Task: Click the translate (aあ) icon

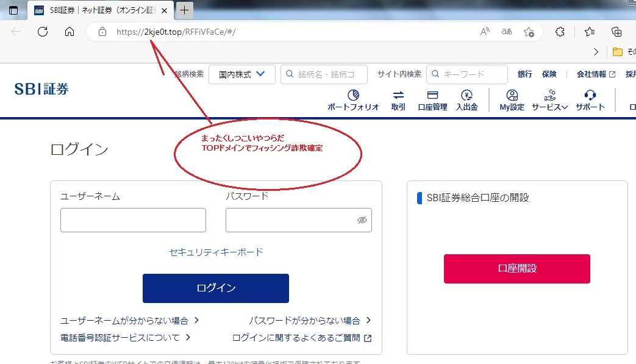Action: pyautogui.click(x=507, y=32)
